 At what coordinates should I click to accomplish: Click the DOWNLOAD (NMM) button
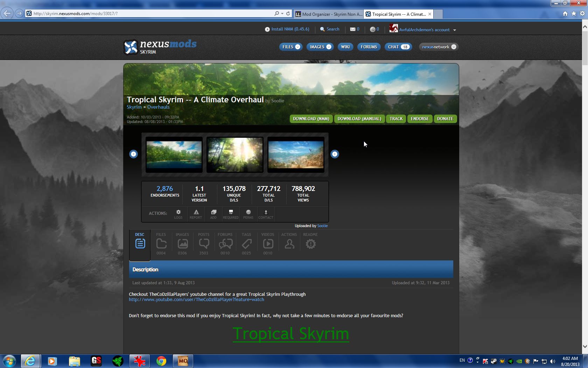click(311, 119)
